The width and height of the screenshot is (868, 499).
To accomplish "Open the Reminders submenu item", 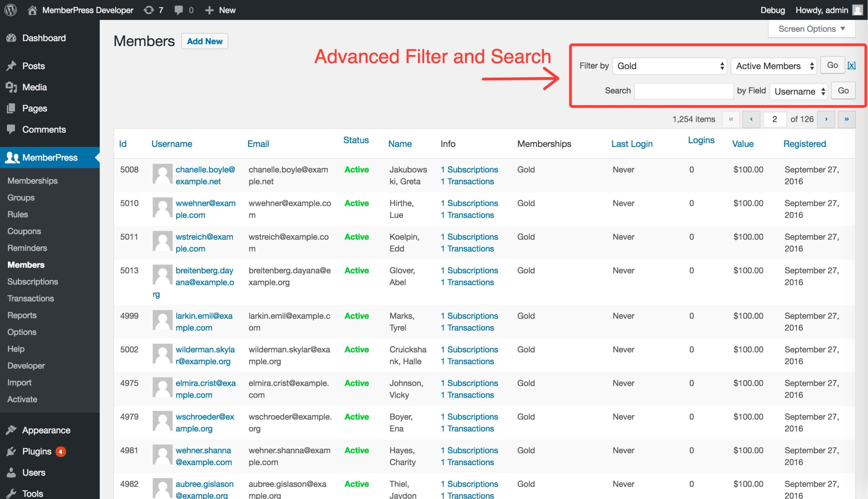I will coord(27,248).
